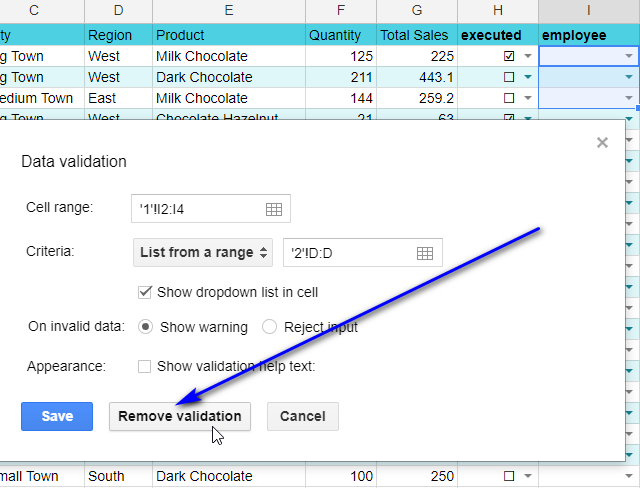Cancel the Data validation dialog

click(302, 416)
